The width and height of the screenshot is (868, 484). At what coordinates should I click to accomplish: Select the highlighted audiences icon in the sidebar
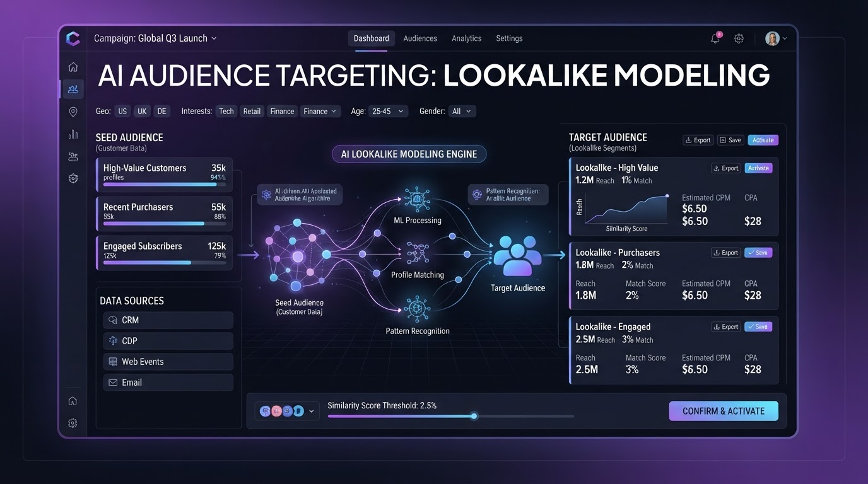click(73, 89)
